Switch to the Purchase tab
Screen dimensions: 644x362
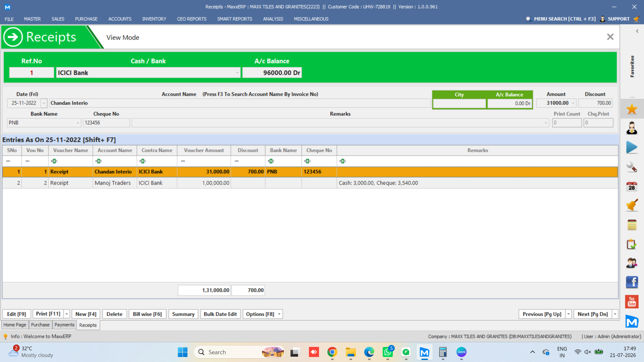pos(40,325)
